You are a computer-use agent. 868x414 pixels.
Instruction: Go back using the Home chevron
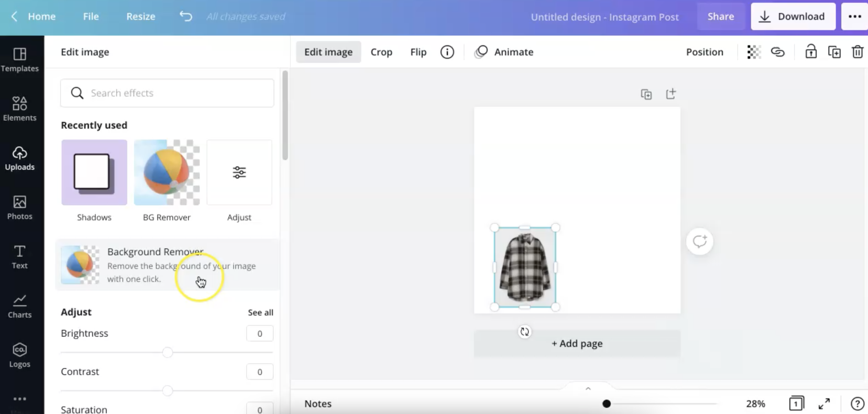point(14,16)
